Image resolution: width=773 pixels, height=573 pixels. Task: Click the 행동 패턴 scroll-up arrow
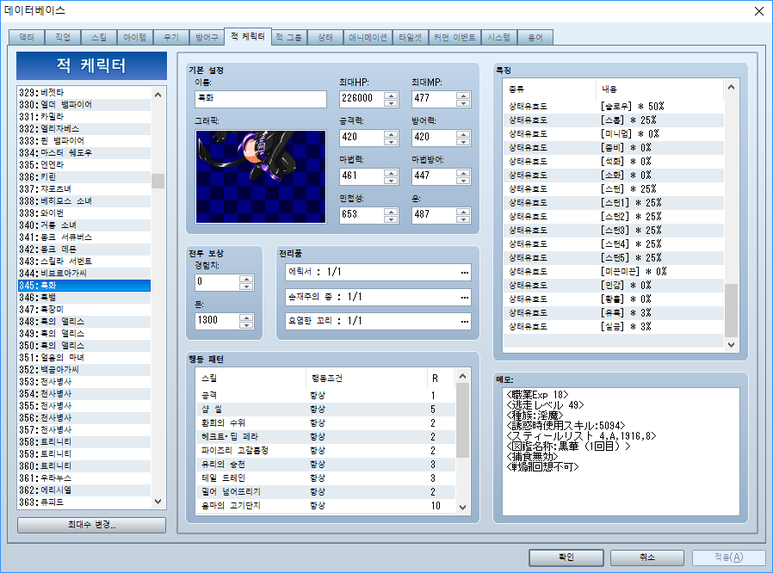coord(462,376)
